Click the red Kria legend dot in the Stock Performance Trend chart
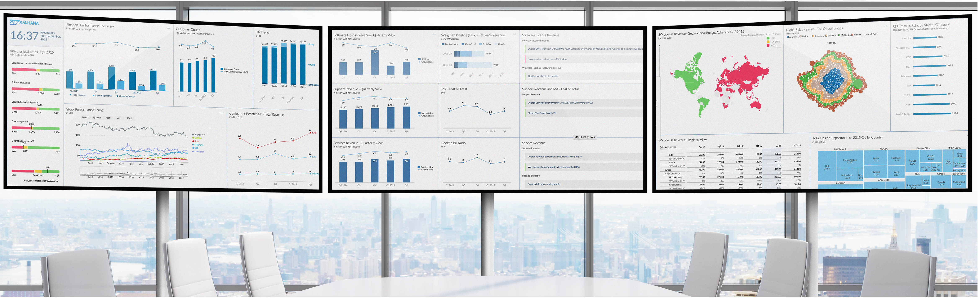980x298 pixels. [x=193, y=141]
